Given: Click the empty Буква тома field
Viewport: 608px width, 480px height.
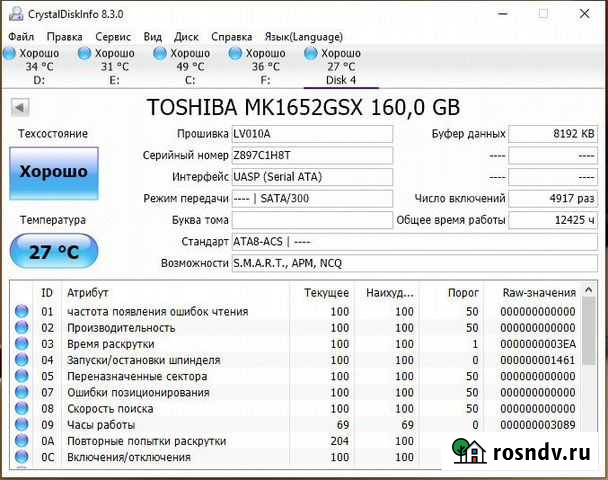Looking at the screenshot, I should pos(312,220).
